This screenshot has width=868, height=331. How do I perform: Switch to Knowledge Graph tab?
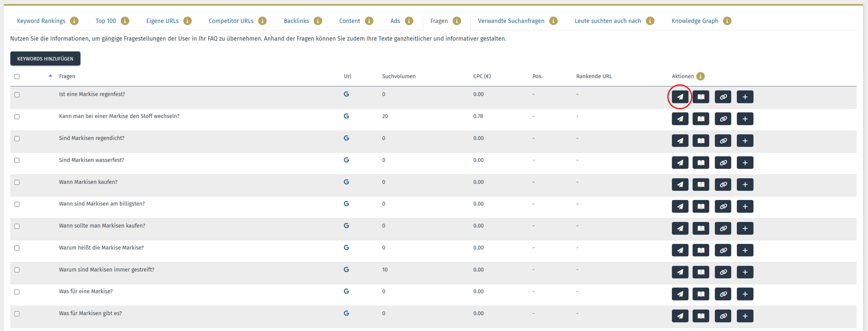pyautogui.click(x=695, y=21)
